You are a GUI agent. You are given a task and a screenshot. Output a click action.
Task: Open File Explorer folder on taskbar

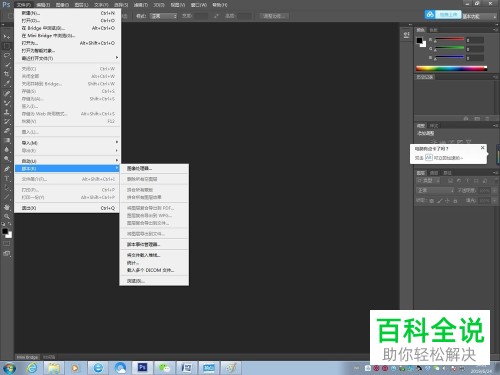coord(54,368)
